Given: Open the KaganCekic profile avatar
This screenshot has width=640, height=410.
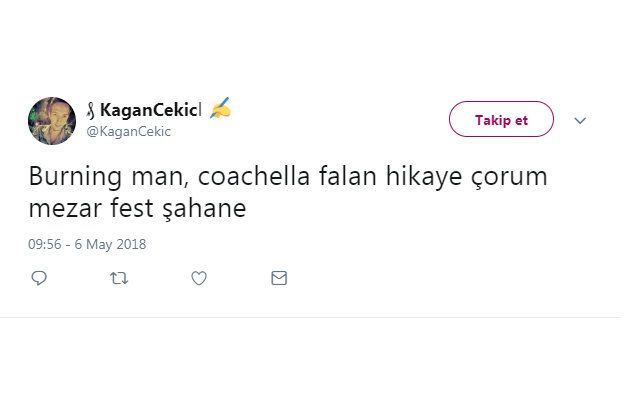Looking at the screenshot, I should tap(52, 121).
